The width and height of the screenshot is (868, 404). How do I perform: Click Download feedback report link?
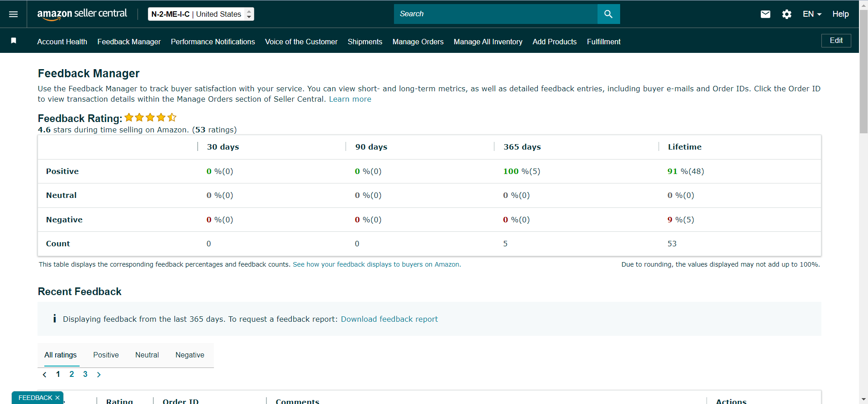[389, 319]
